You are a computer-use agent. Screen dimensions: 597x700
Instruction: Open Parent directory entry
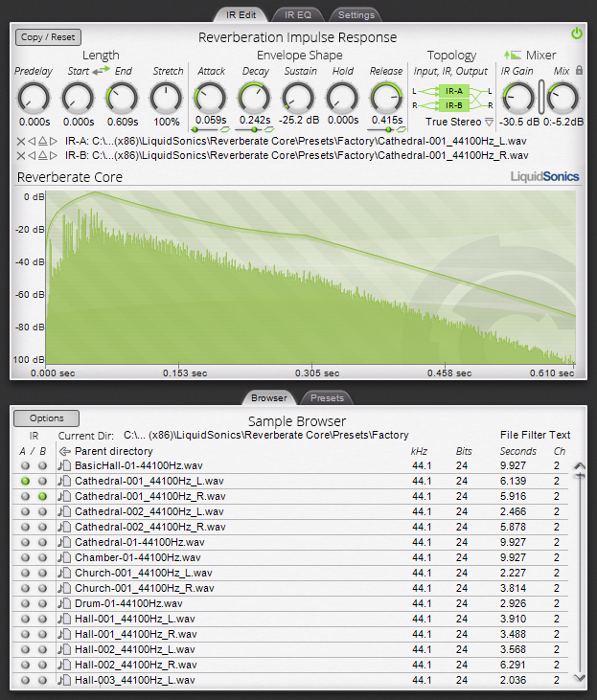point(113,451)
